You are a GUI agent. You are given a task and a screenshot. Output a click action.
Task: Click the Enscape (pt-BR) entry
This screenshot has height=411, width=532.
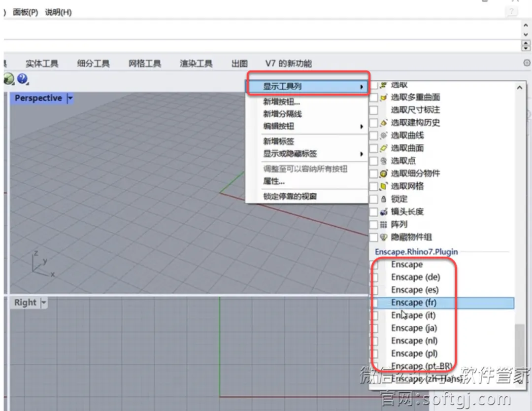(x=421, y=366)
